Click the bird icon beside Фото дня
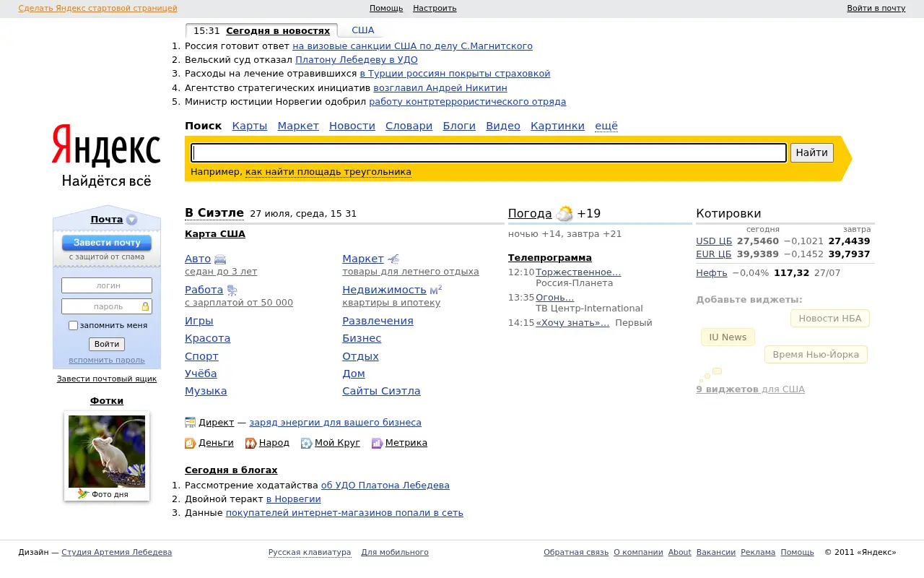This screenshot has width=924, height=578. (x=84, y=494)
